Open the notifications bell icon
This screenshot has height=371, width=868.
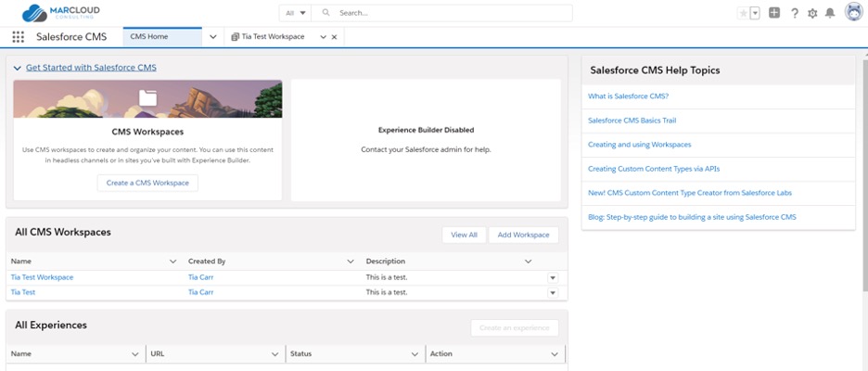[x=830, y=13]
